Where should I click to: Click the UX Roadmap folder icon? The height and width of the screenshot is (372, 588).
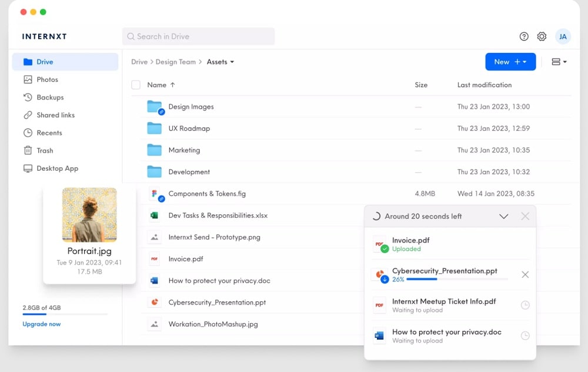point(154,128)
